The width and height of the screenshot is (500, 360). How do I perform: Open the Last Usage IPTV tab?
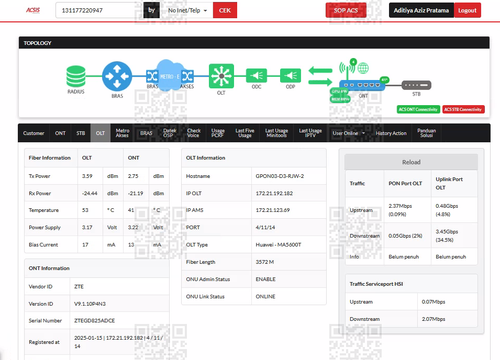310,133
